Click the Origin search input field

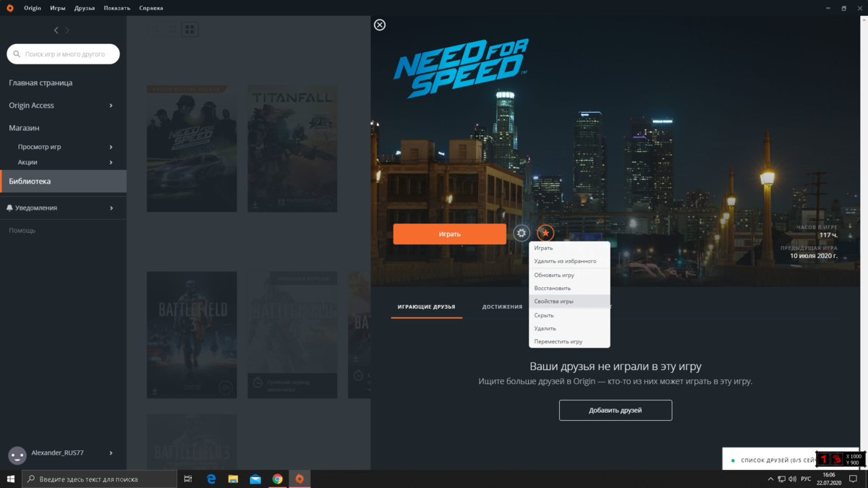63,54
